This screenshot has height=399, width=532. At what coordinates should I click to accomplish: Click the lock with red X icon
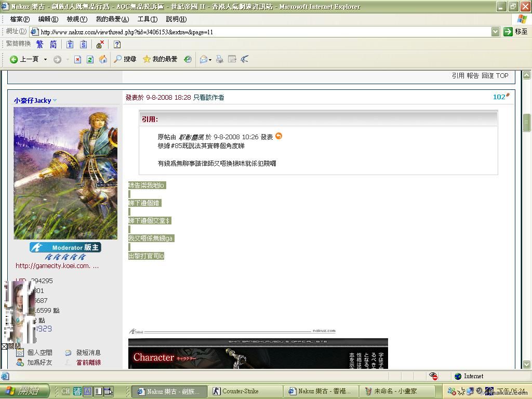[100, 45]
